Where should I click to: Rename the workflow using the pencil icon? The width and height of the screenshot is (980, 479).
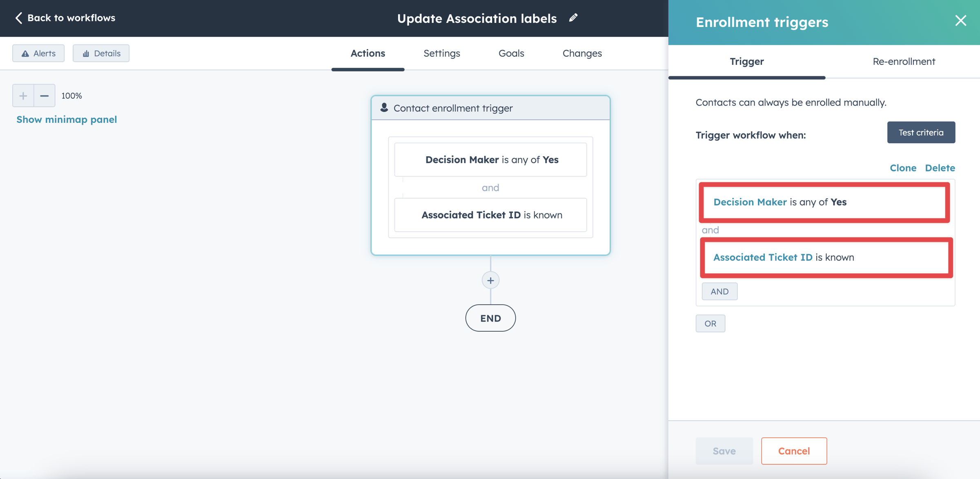[573, 18]
